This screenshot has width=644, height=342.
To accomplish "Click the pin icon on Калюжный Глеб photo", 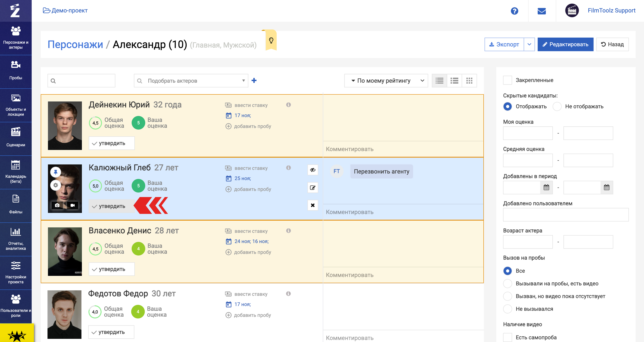I will pyautogui.click(x=55, y=172).
